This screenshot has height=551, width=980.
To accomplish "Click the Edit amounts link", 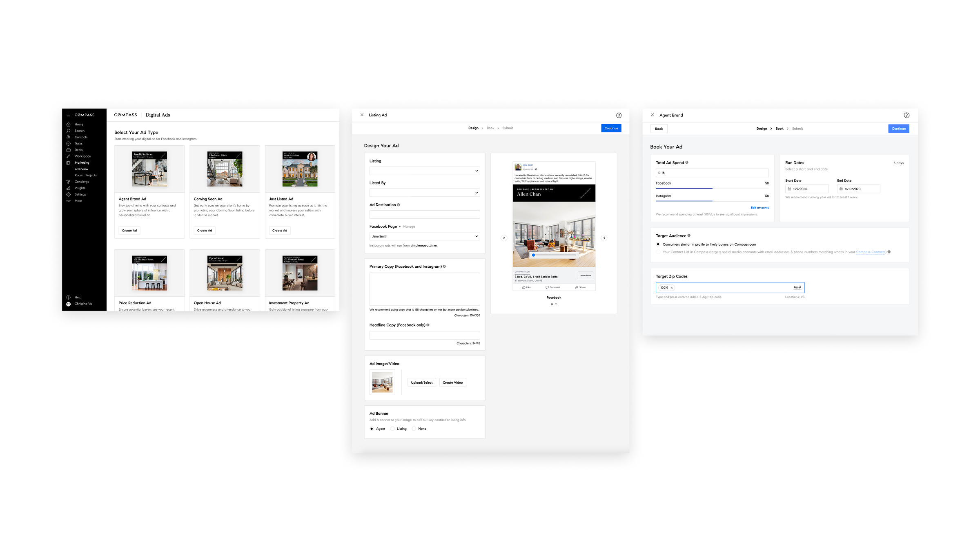I will coord(759,208).
